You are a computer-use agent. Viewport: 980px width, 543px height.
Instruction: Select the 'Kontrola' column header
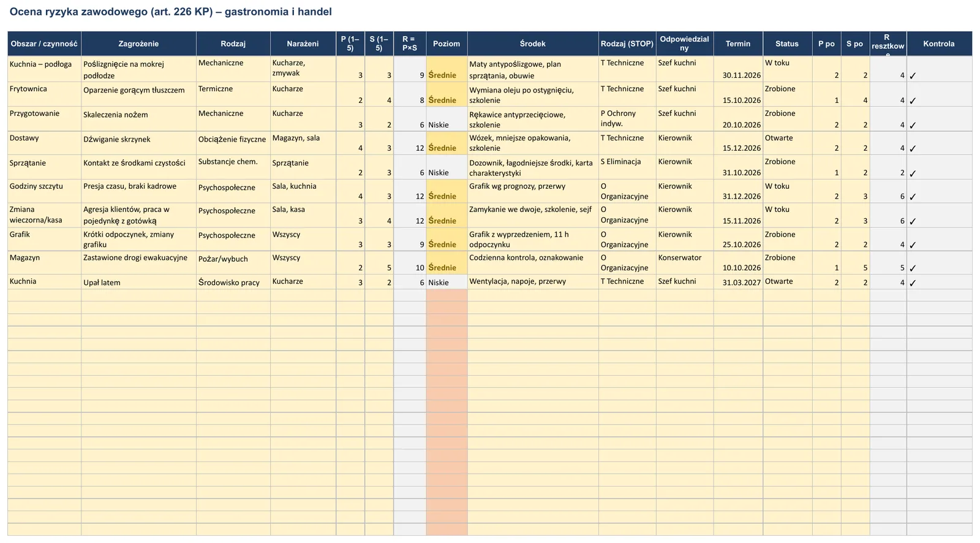(939, 44)
